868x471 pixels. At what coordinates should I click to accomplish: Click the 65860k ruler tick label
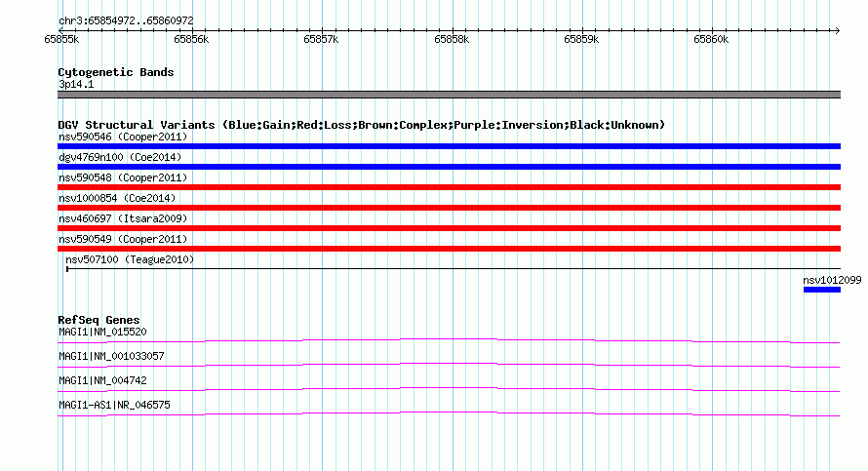click(x=711, y=39)
